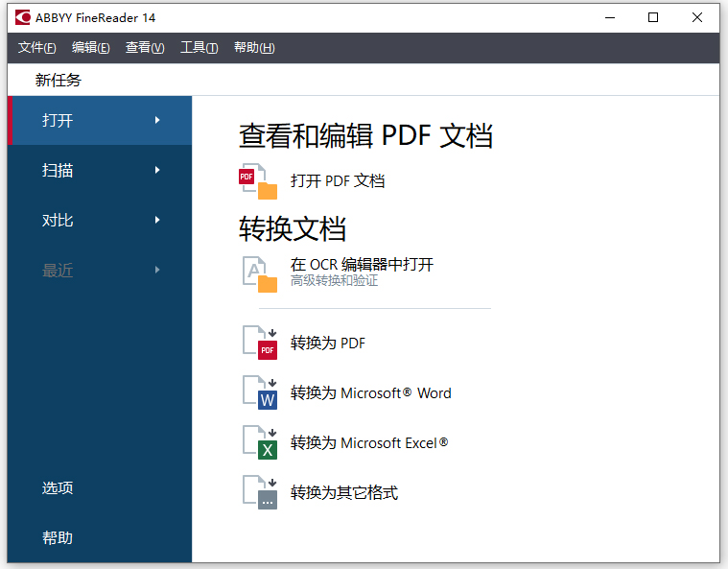
Task: Click the 打开 PDF 文档 link
Action: point(338,181)
